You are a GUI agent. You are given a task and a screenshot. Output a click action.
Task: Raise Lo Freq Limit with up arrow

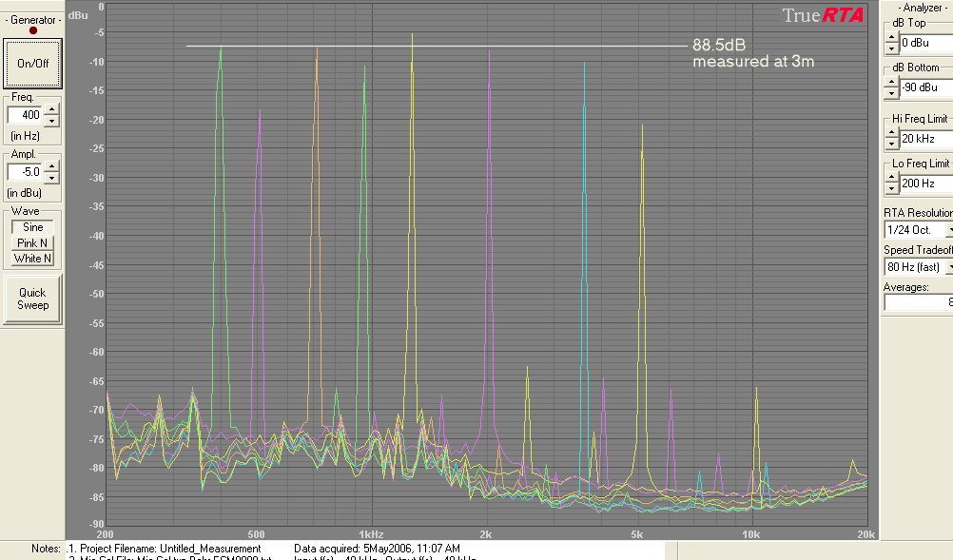pyautogui.click(x=891, y=178)
